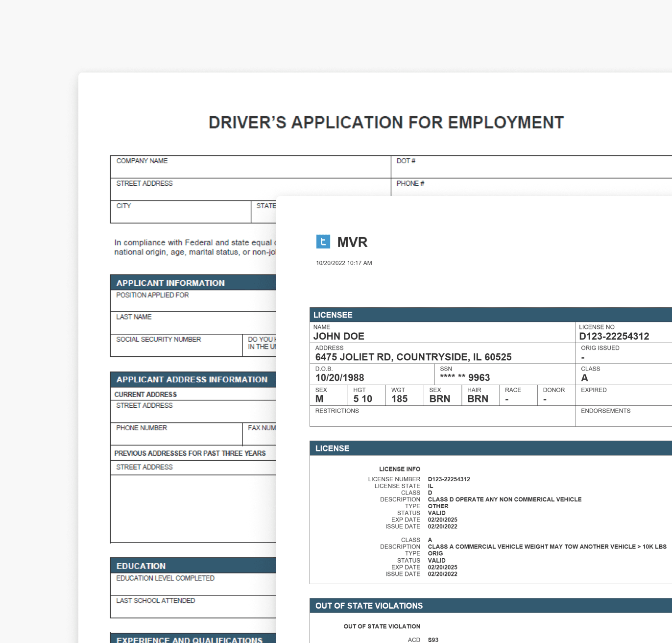The height and width of the screenshot is (643, 672).
Task: Click the Restrictions cell in MVR
Action: [443, 416]
